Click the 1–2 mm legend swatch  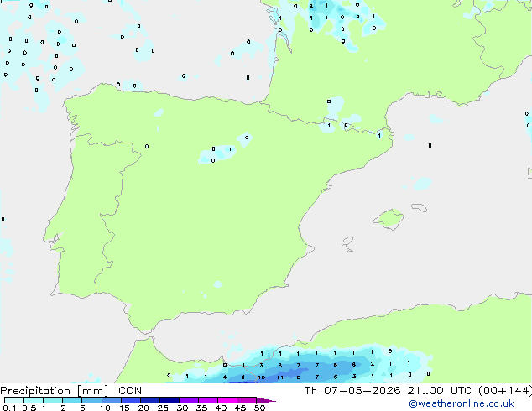pos(53,400)
